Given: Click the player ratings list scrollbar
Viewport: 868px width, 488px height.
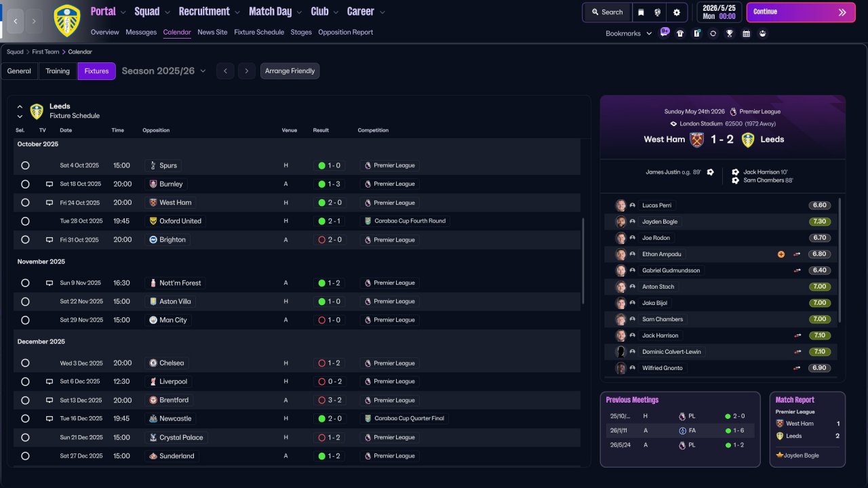Looking at the screenshot, I should [840, 260].
